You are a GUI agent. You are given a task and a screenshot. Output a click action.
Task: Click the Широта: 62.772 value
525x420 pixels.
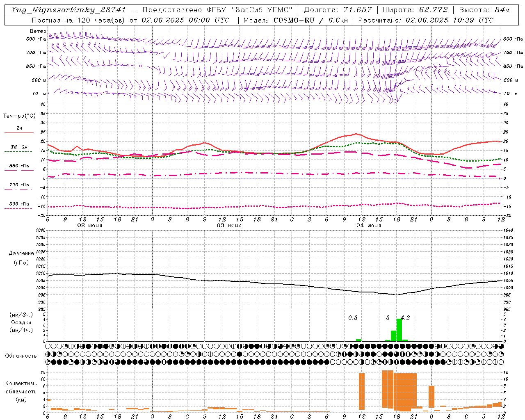pyautogui.click(x=415, y=10)
